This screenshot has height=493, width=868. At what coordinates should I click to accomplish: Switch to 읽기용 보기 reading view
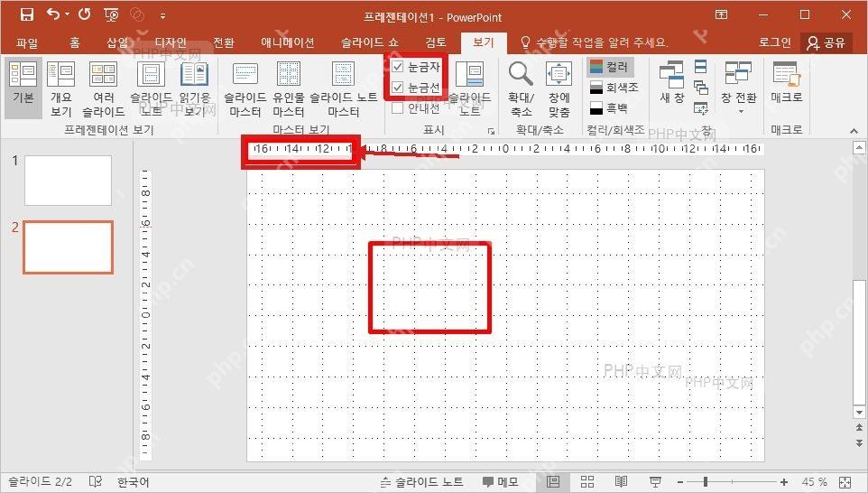[x=195, y=88]
